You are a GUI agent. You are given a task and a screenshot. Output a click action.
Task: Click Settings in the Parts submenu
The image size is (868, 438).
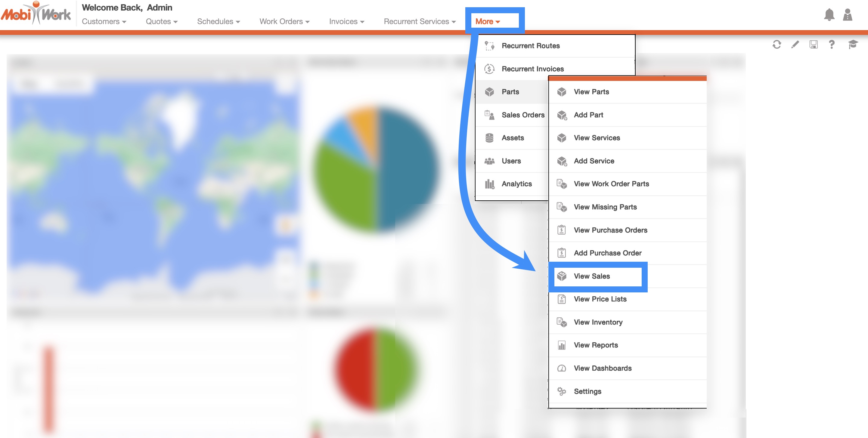coord(587,391)
